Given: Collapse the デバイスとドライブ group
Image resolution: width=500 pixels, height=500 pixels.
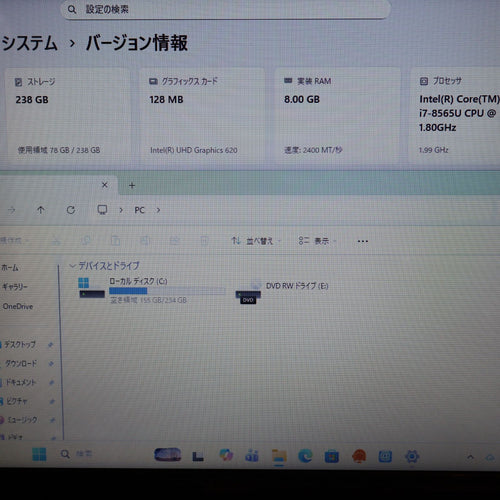Looking at the screenshot, I should (72, 266).
